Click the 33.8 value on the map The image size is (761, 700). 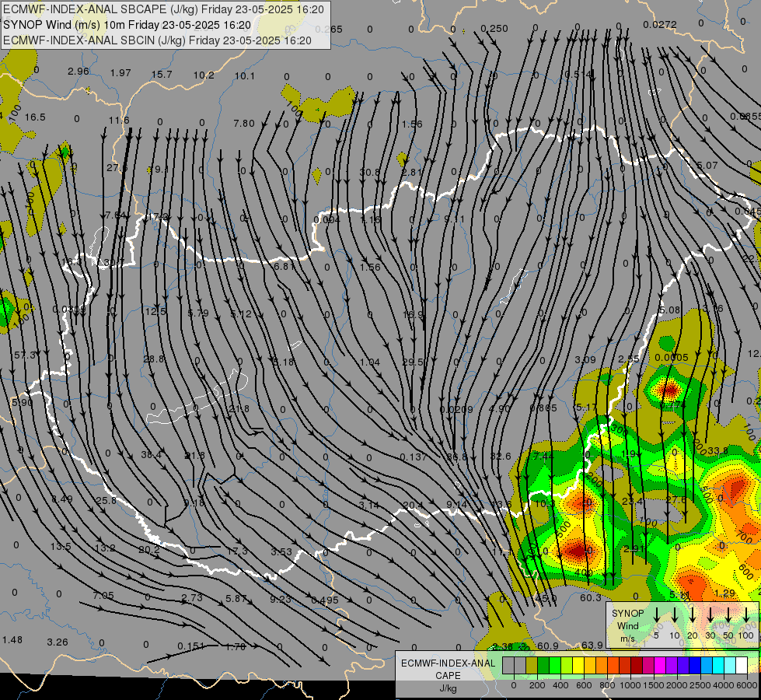717,451
